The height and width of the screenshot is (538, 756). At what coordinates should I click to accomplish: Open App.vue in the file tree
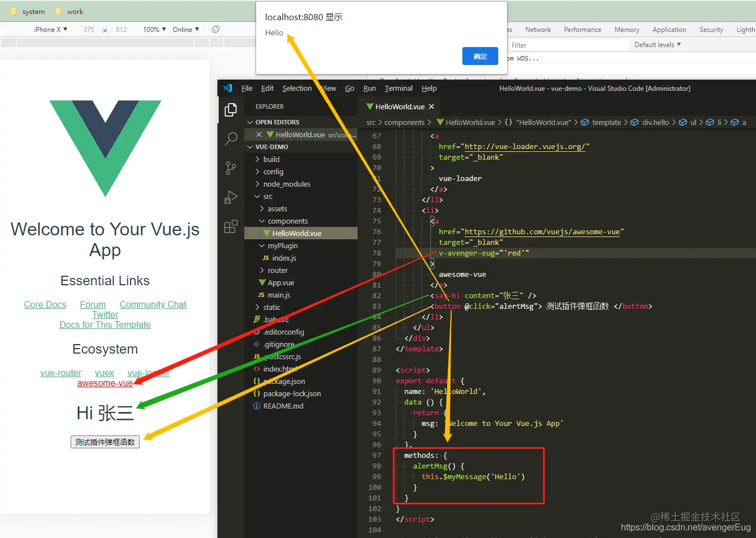(301, 282)
